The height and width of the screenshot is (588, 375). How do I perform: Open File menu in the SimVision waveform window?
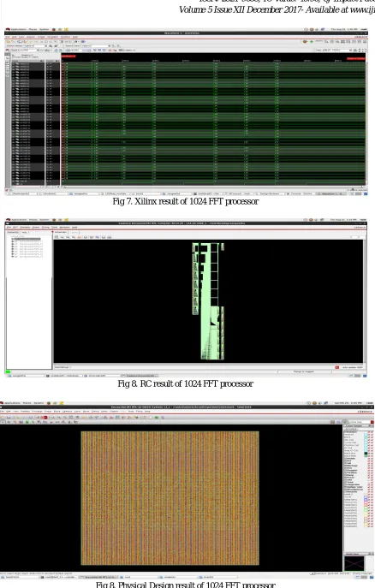tap(9, 37)
